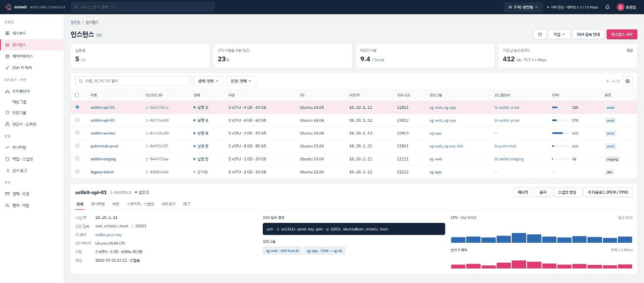Click the 키 다운로드 (PEM / PPK) button
This screenshot has height=283, width=644.
click(x=608, y=192)
